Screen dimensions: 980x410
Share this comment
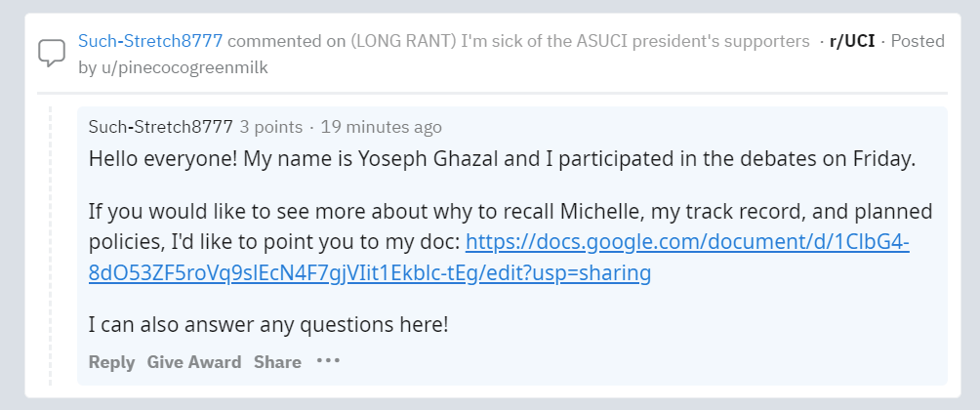pos(277,362)
